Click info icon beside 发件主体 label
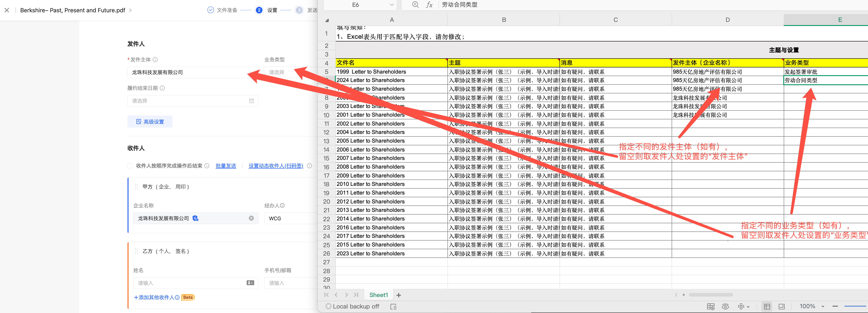 pos(155,60)
